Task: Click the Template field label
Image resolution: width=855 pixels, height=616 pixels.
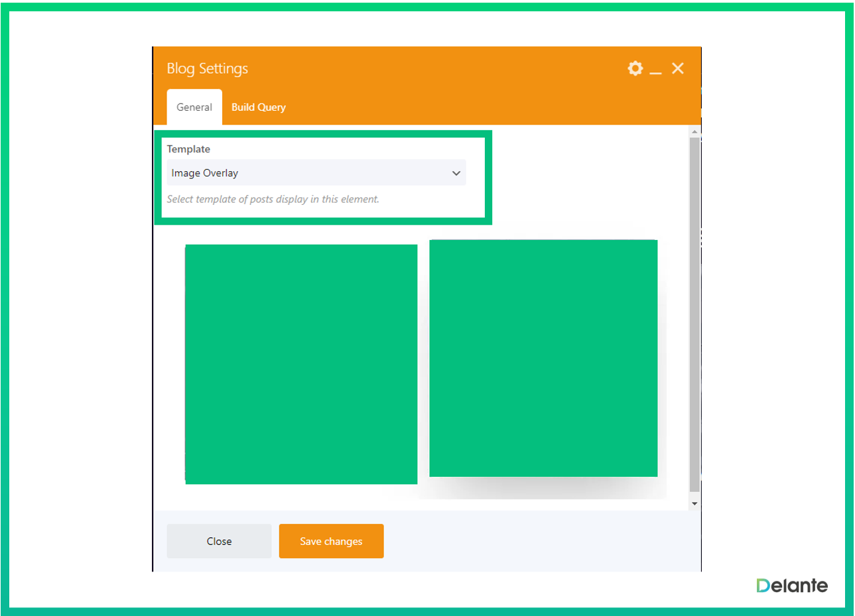Action: [188, 149]
